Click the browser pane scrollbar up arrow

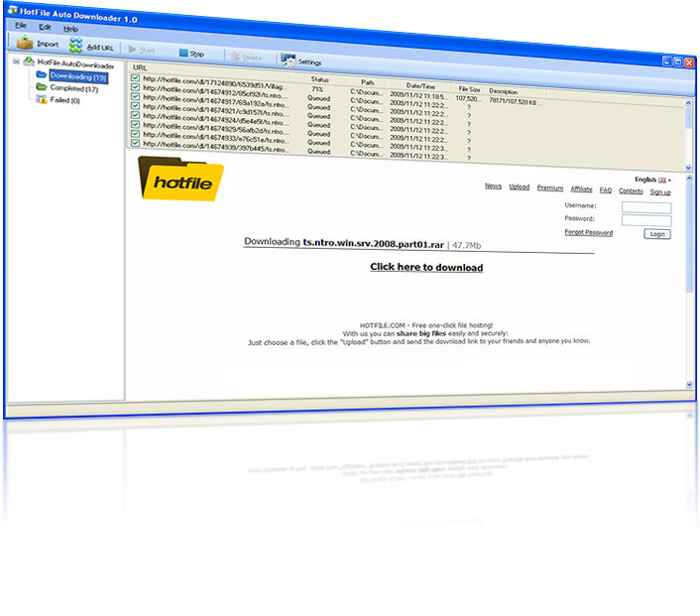pos(689,178)
